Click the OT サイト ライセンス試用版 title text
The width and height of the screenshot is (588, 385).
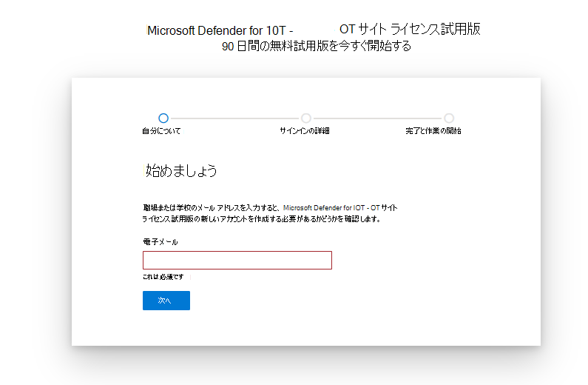coord(410,29)
